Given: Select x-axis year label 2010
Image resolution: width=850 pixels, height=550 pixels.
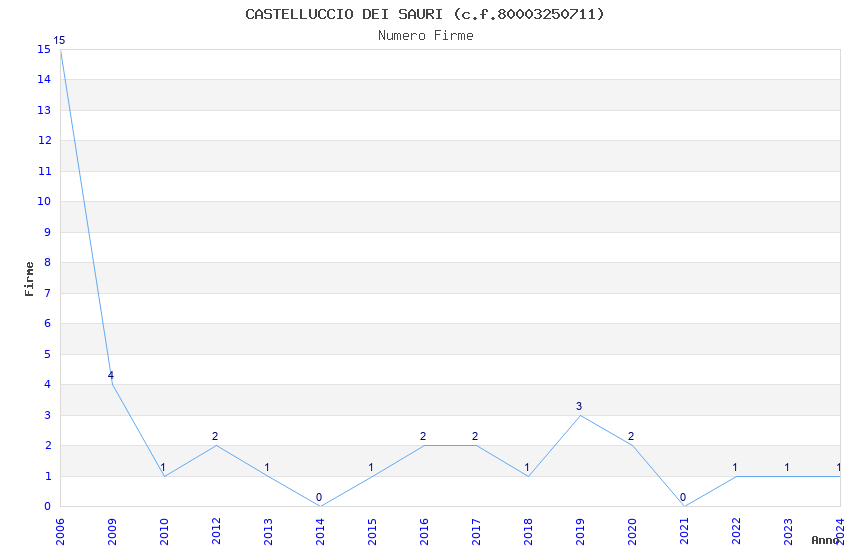Looking at the screenshot, I should tap(164, 532).
